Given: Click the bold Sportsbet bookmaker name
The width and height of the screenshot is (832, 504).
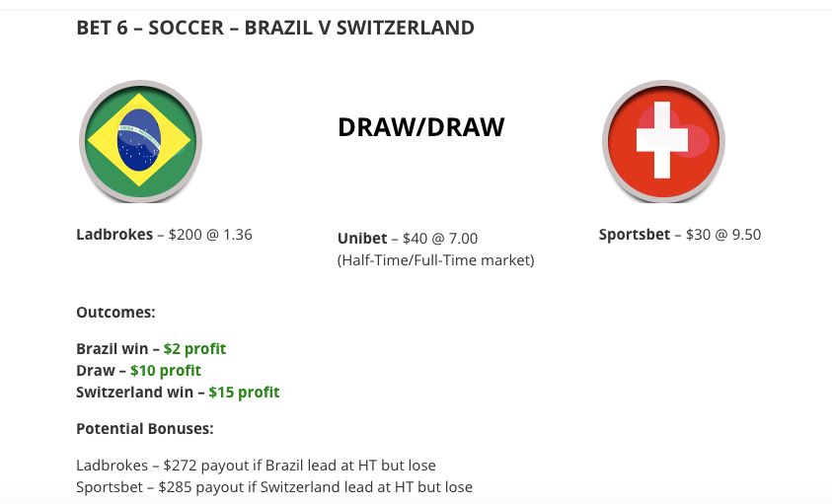Looking at the screenshot, I should (635, 235).
